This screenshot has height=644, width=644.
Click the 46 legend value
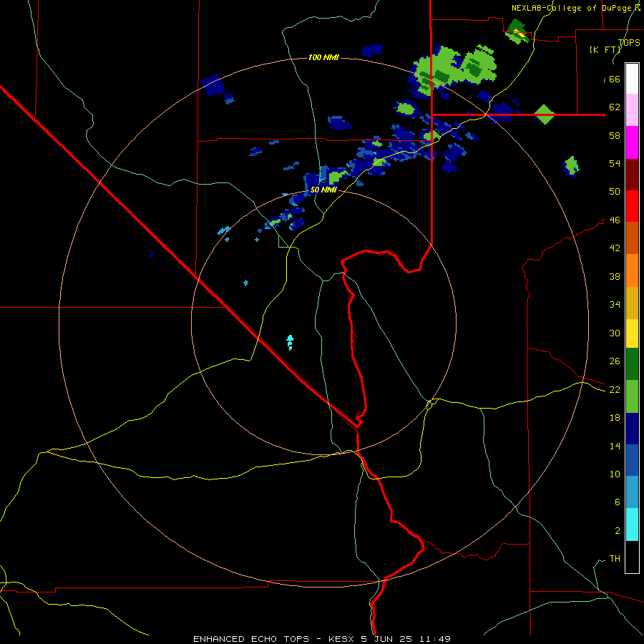coord(615,220)
